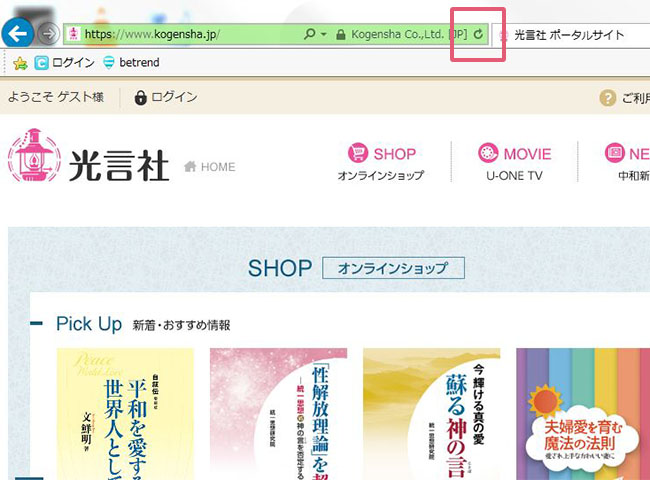Click the オンラインショップ boxed button

(x=393, y=268)
